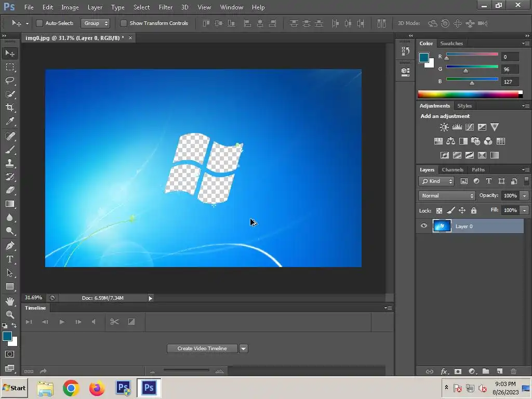Viewport: 532px width, 399px height.
Task: Open the Filter menu
Action: point(166,7)
